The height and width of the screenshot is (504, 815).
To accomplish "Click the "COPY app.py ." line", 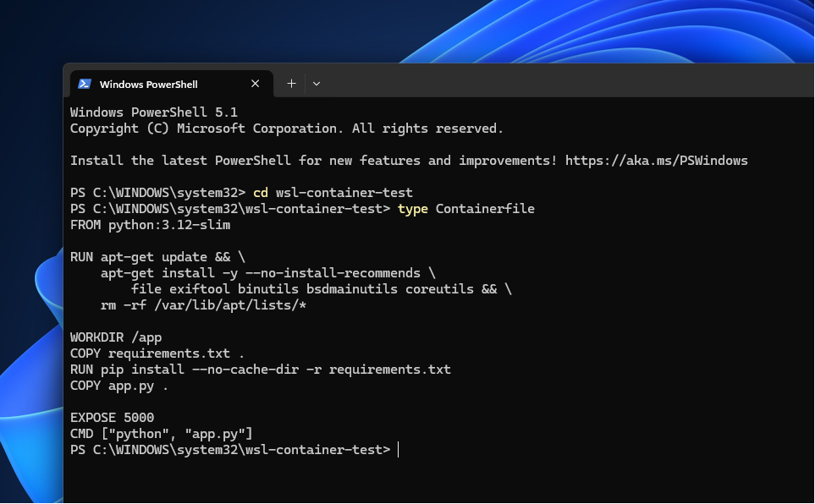I will click(x=119, y=386).
